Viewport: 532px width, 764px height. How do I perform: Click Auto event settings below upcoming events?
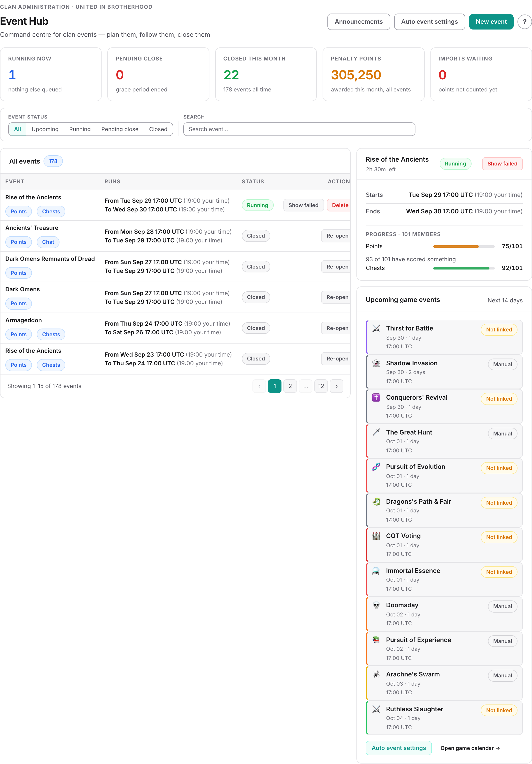coord(399,748)
